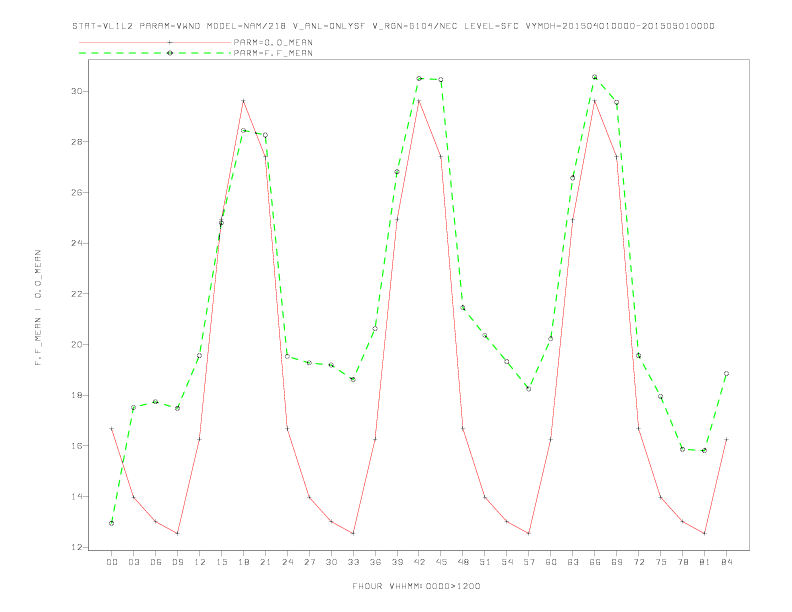Select red O.O_MEAN marker at hour 00
This screenshot has height=612, width=792.
(x=112, y=429)
